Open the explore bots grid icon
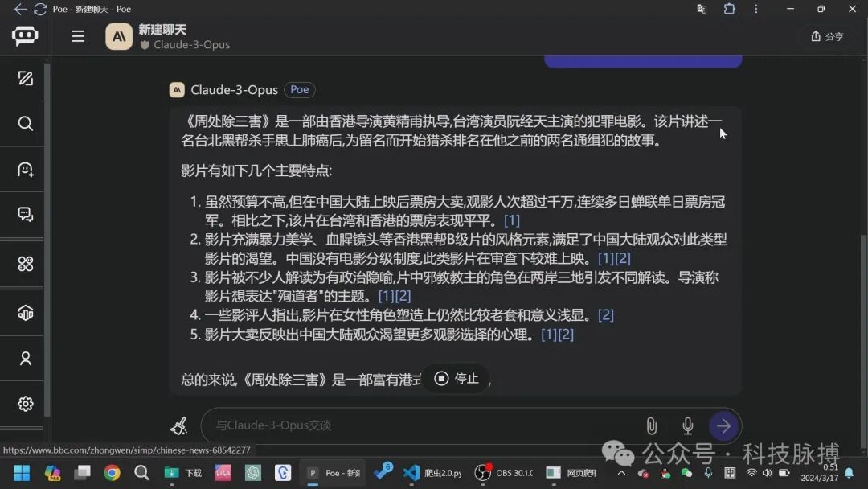This screenshot has width=868, height=489. pyautogui.click(x=26, y=264)
